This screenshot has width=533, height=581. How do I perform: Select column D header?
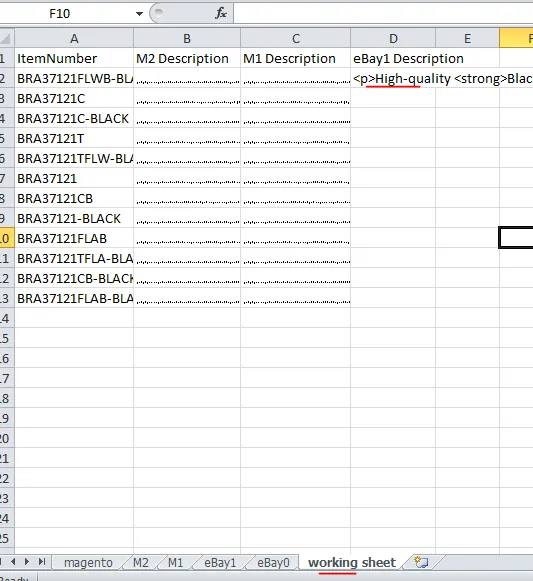pos(393,39)
